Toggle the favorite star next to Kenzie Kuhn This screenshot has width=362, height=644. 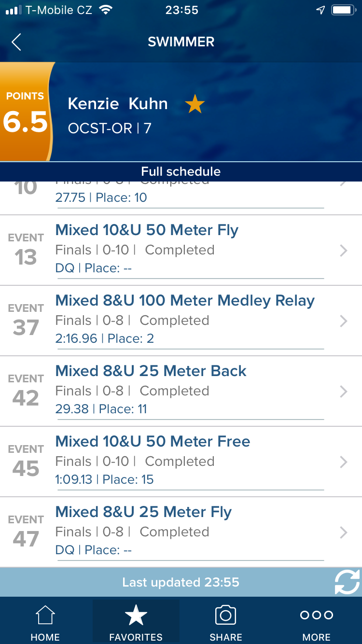pyautogui.click(x=195, y=104)
